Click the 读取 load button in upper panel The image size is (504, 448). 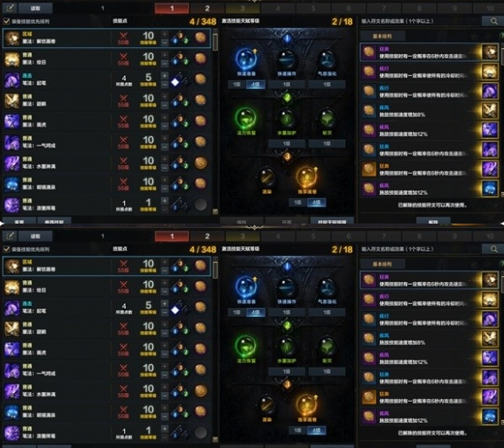pos(35,8)
